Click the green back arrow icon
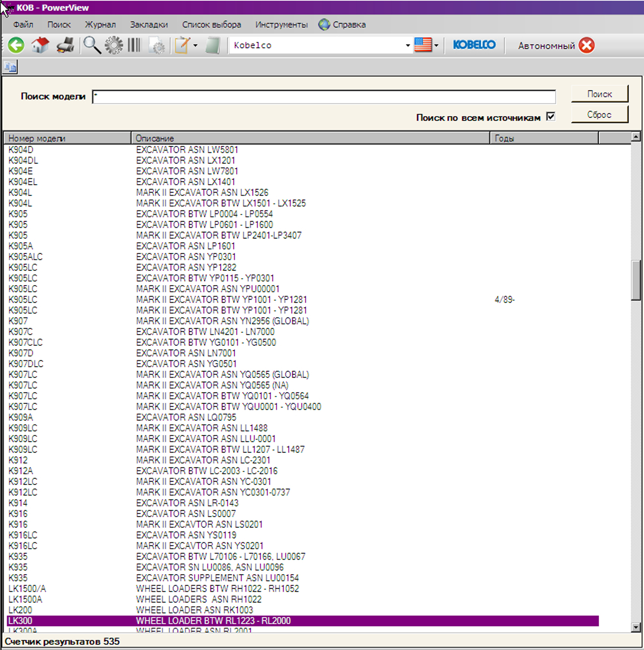This screenshot has width=644, height=650. pos(16,45)
